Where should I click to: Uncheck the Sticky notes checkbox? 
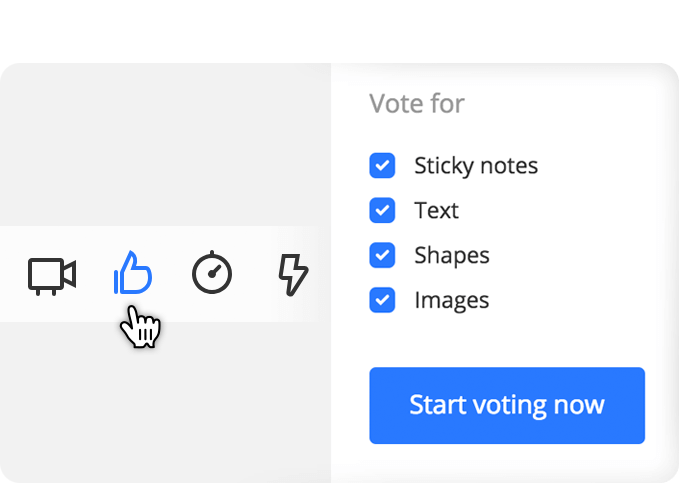(382, 165)
